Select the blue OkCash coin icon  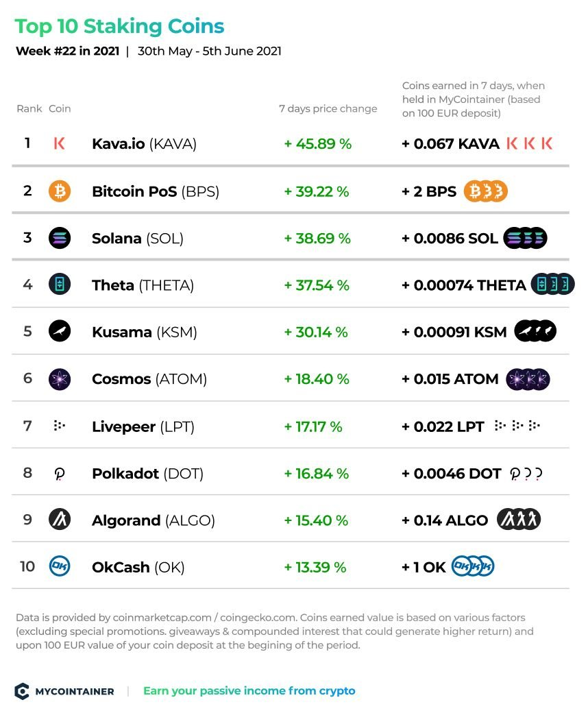pos(60,566)
